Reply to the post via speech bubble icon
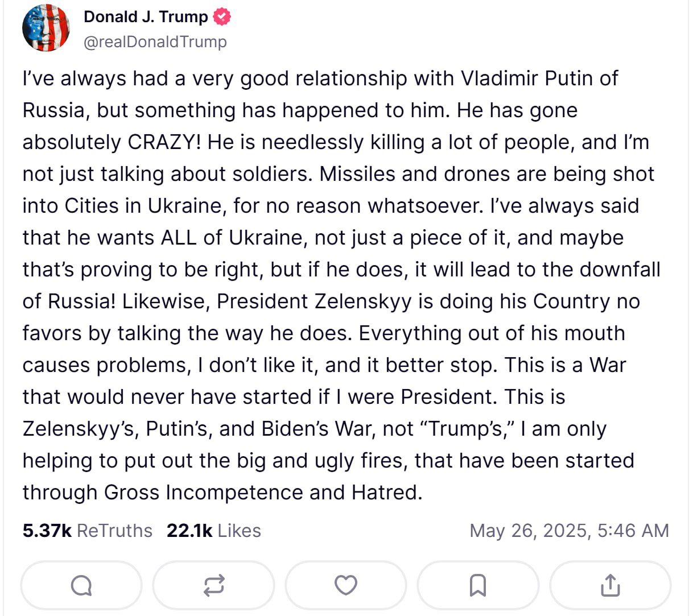Image resolution: width=693 pixels, height=616 pixels. 81,585
